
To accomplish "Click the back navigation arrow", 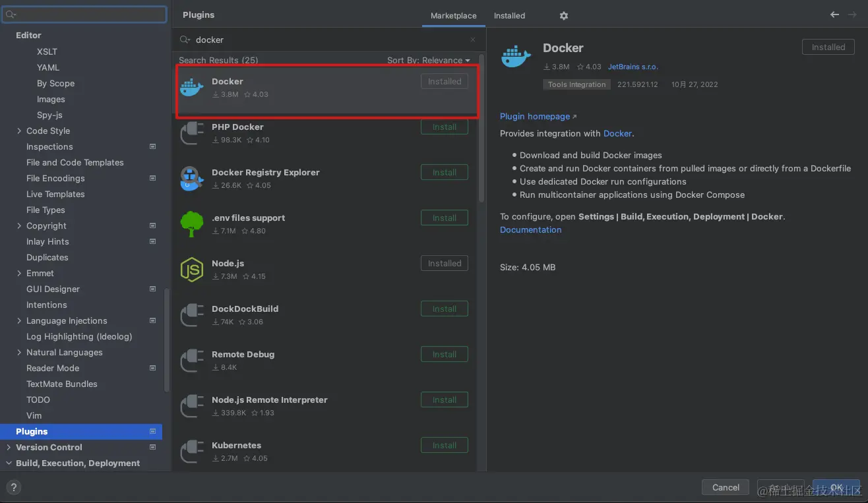I will pos(835,15).
